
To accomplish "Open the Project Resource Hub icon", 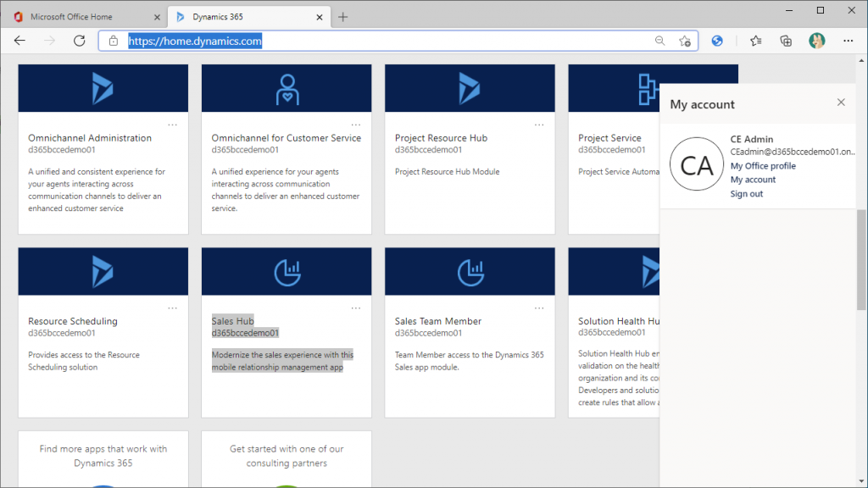I will [x=469, y=88].
